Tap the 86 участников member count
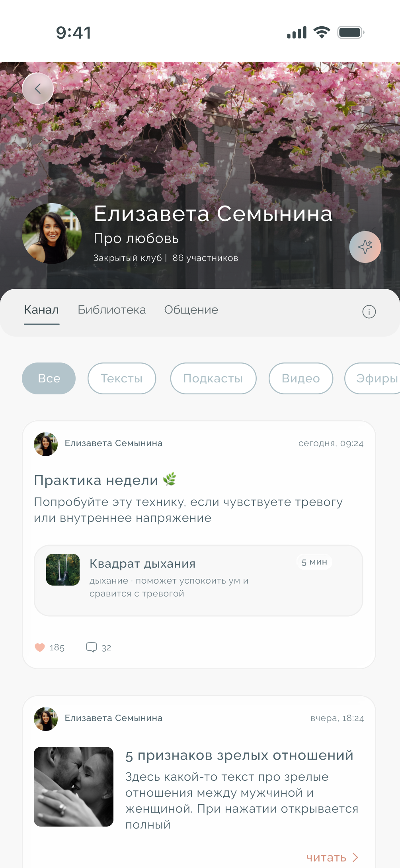Screen dimensions: 400x868 [x=205, y=258]
